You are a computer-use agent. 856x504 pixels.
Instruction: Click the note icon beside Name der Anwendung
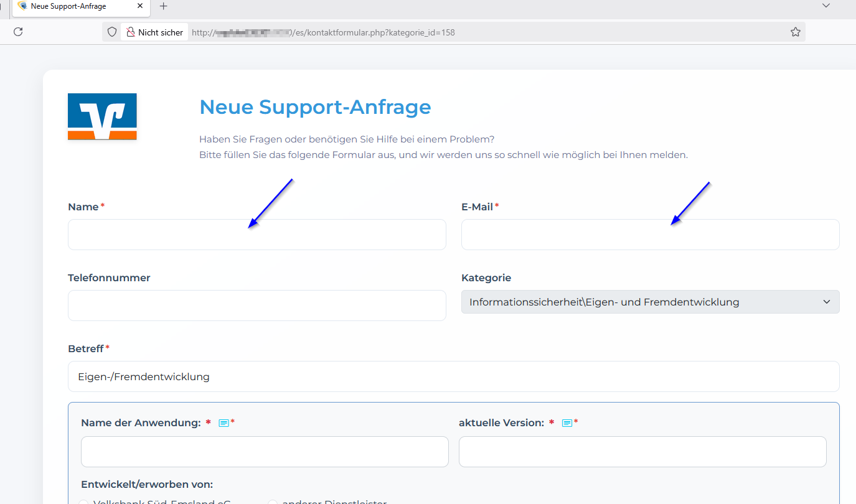(x=224, y=423)
